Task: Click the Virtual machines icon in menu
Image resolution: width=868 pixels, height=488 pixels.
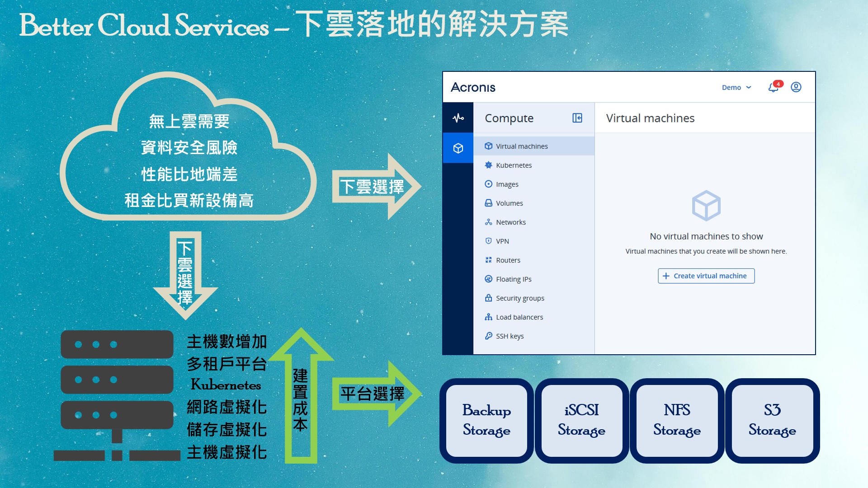Action: point(488,146)
